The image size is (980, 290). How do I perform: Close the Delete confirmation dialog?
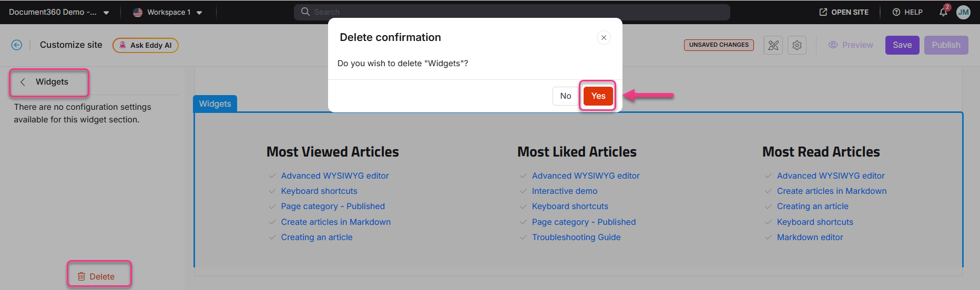tap(604, 37)
